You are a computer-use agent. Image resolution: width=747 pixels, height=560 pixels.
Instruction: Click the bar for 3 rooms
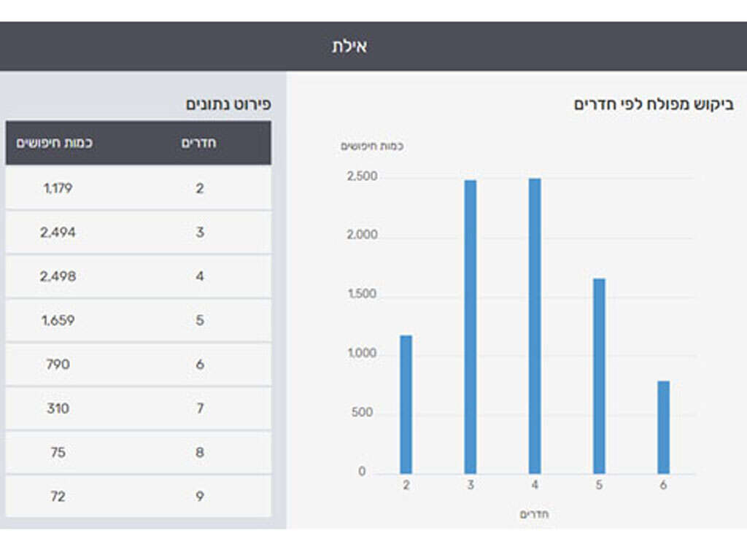471,327
